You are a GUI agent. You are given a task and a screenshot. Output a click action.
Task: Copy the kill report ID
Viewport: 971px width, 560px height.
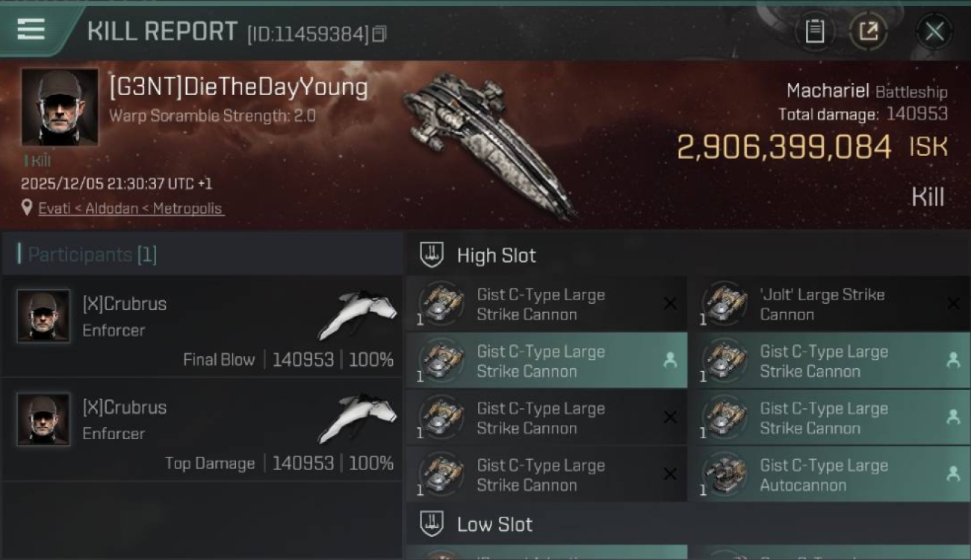pyautogui.click(x=379, y=34)
